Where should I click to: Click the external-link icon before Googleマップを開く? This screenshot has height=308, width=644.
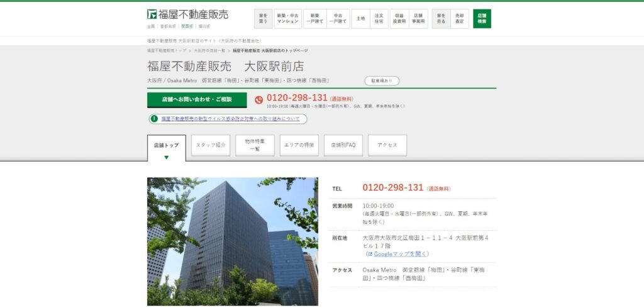point(370,254)
